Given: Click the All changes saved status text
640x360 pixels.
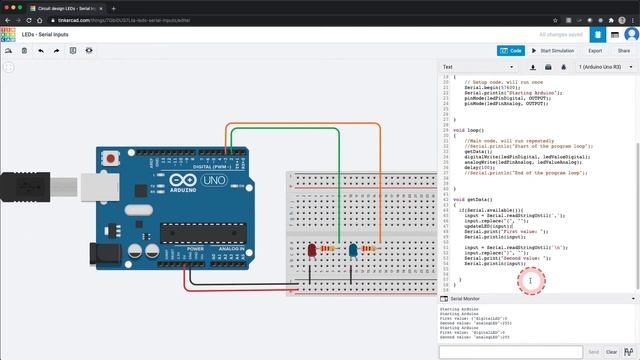Looking at the screenshot, I should pos(561,35).
